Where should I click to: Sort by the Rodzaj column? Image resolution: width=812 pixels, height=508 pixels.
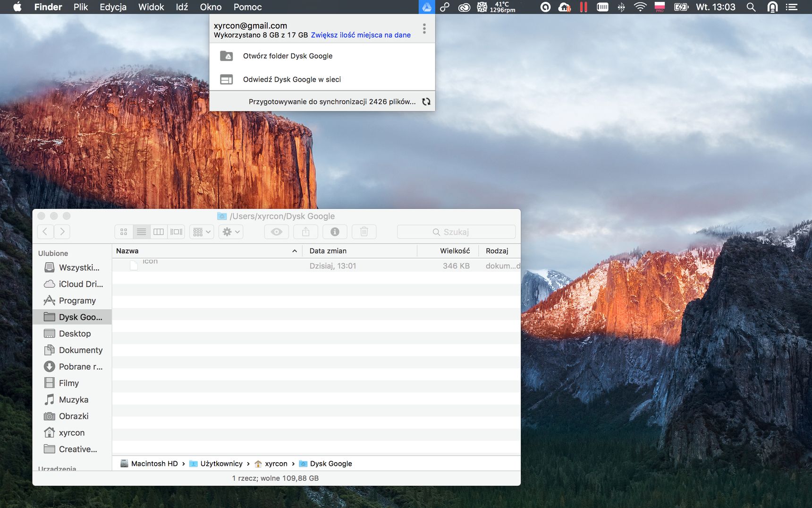tap(499, 251)
